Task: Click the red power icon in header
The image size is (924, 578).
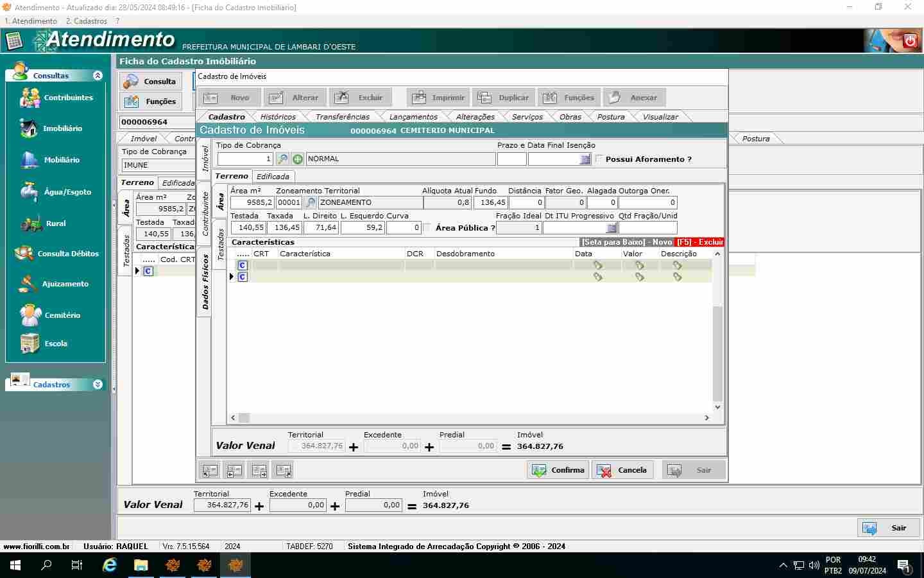Action: (909, 41)
